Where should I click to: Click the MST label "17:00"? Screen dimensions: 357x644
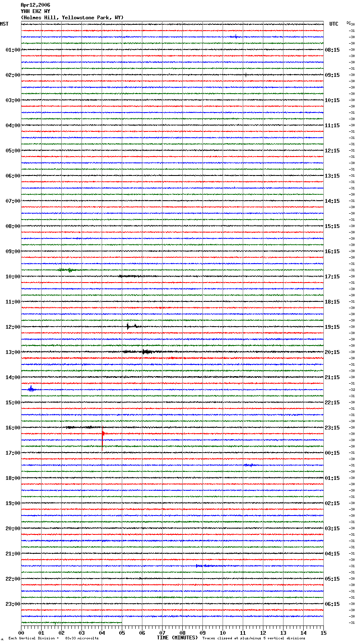[13, 453]
